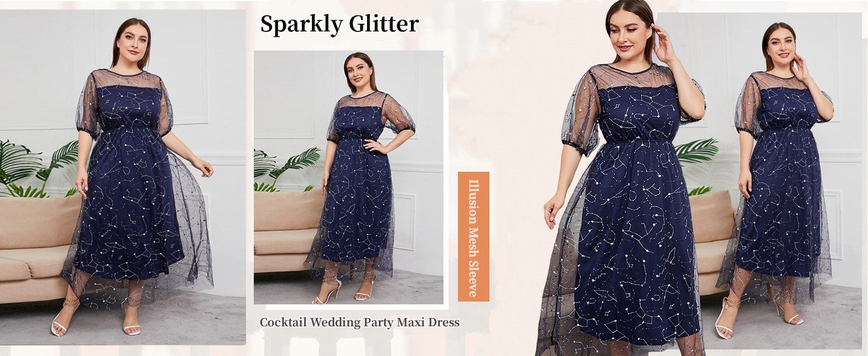The height and width of the screenshot is (356, 868).
Task: Click the "Sparkly Glitter" heading text
Action: tap(339, 24)
